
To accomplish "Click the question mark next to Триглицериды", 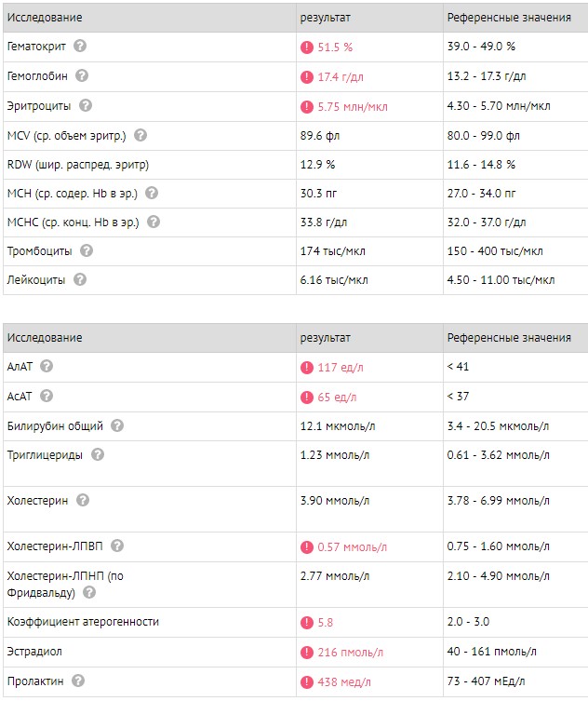I will [98, 454].
